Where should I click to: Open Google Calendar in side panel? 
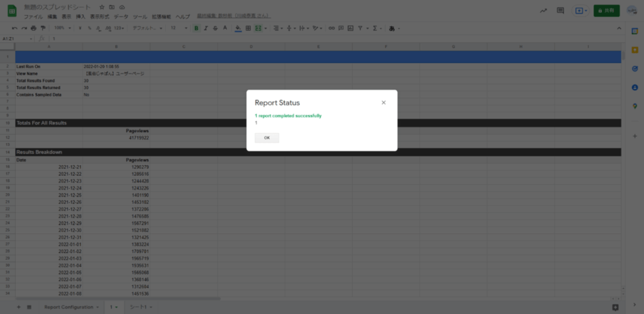click(x=634, y=31)
